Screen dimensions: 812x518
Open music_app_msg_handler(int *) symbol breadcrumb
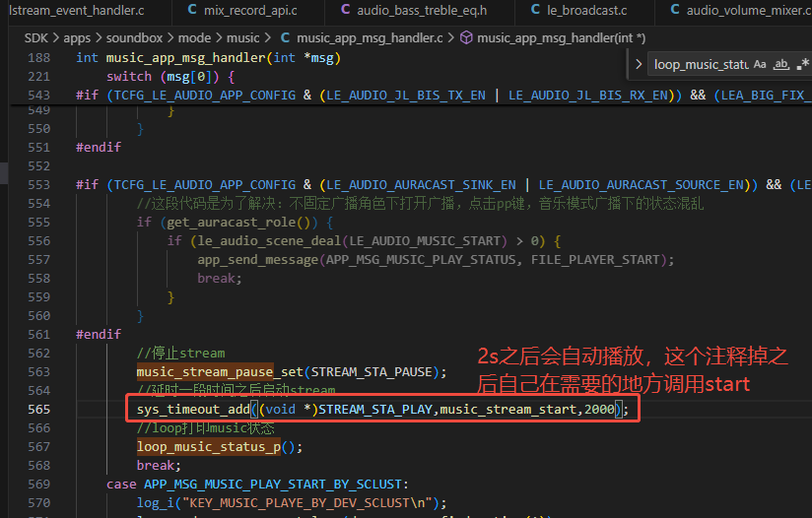coord(561,38)
